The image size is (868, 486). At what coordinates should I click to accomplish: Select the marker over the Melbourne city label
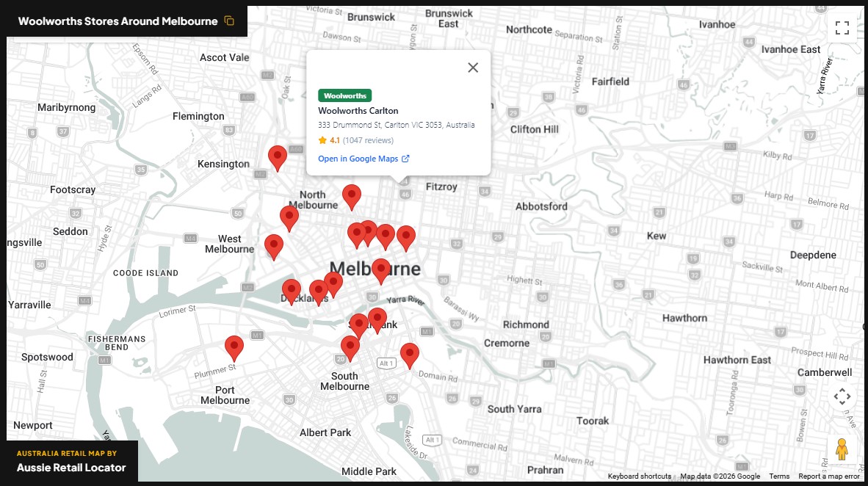(381, 271)
